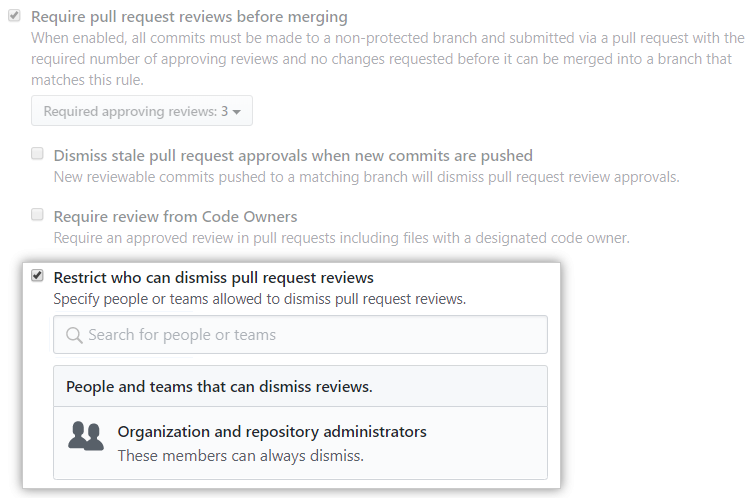Click the 'Require an approved review' description text
The height and width of the screenshot is (498, 751).
pyautogui.click(x=340, y=238)
